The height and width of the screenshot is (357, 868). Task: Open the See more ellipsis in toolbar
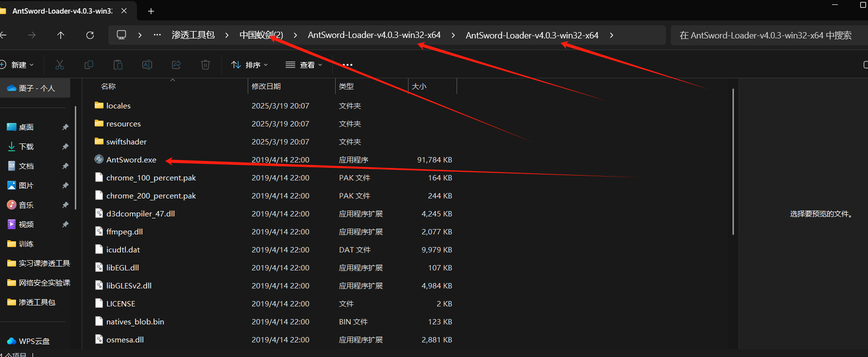(347, 65)
